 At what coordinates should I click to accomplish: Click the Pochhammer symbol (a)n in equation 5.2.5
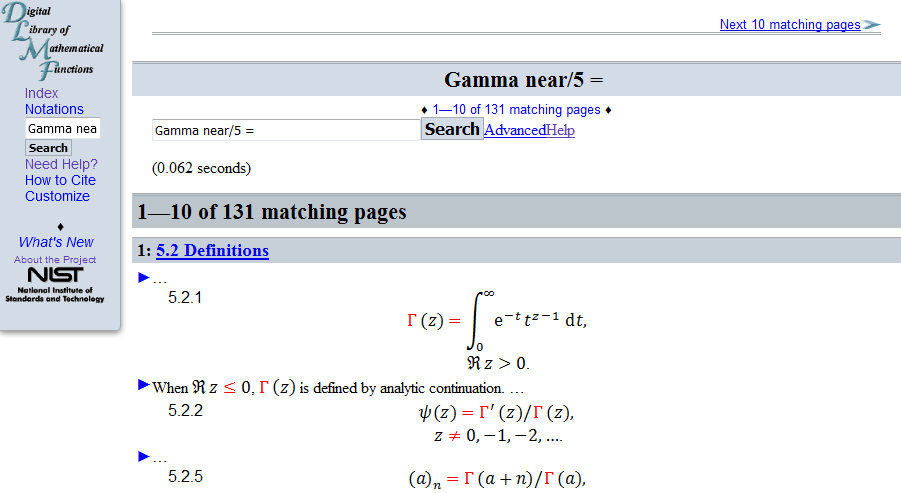[425, 479]
